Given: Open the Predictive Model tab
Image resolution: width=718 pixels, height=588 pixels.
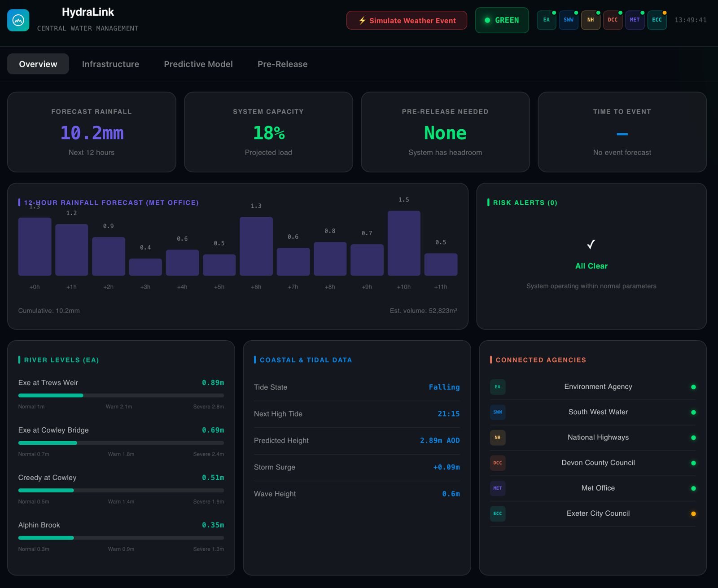Looking at the screenshot, I should [198, 64].
